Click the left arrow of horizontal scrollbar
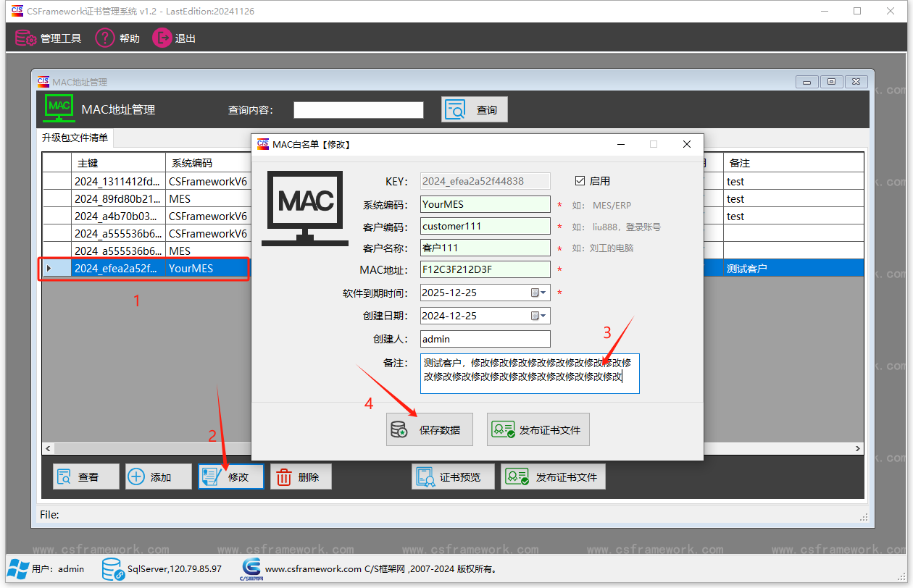This screenshot has width=913, height=588. (x=48, y=449)
